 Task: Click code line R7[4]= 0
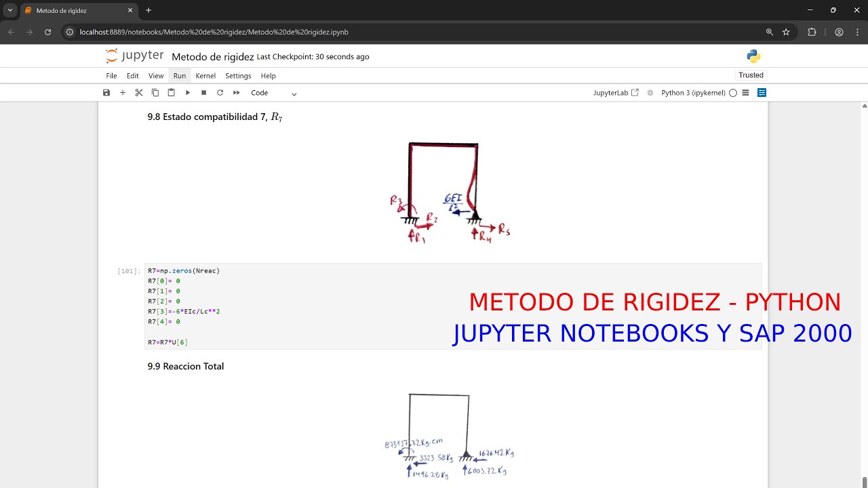[x=164, y=322]
